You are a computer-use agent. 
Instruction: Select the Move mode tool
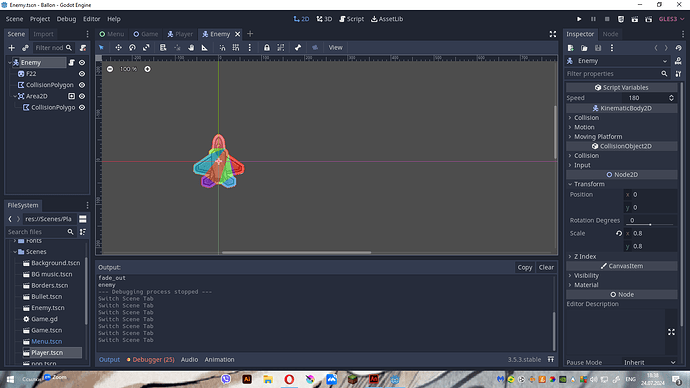point(118,48)
